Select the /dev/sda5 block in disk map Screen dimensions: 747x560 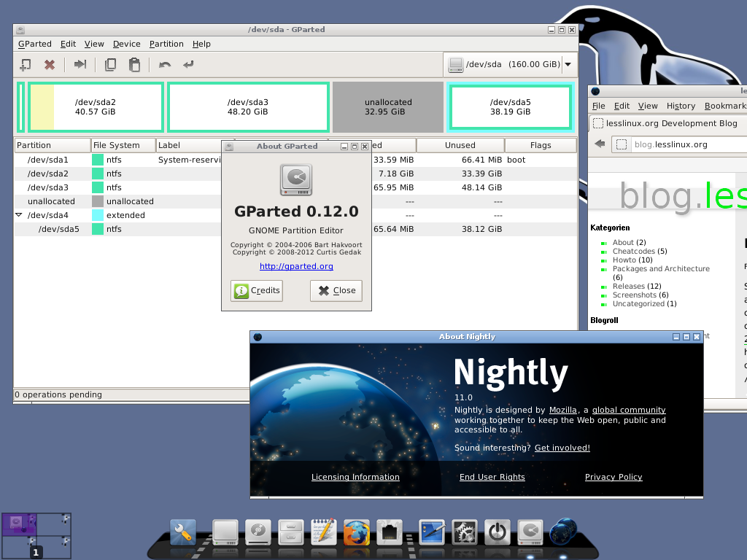click(x=510, y=107)
